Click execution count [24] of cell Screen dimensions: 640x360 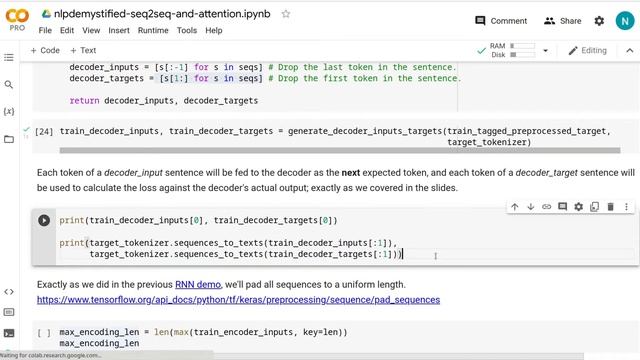[44, 131]
